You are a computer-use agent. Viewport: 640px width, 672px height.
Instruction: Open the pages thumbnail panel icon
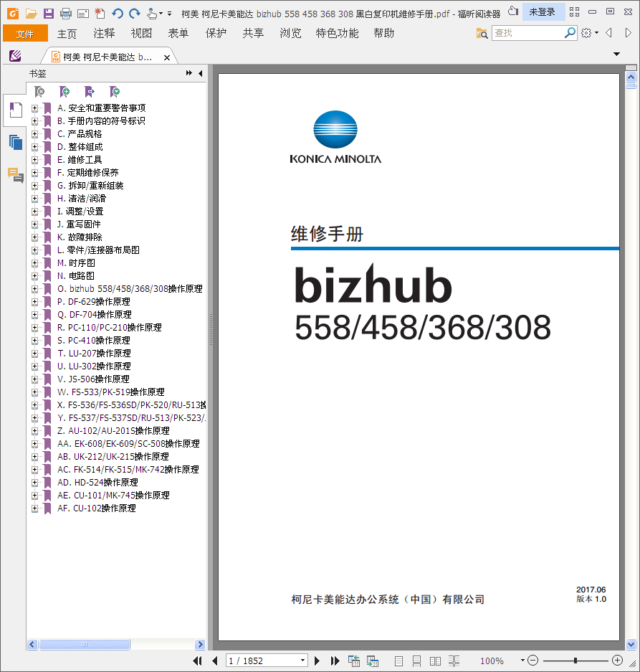16,142
